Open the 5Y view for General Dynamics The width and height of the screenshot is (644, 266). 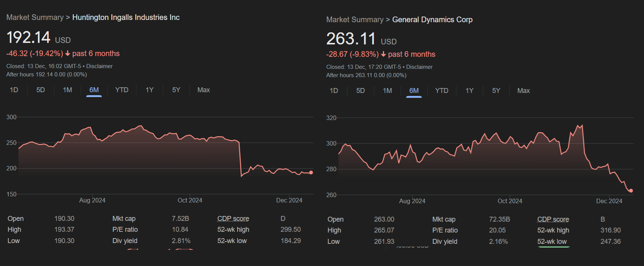(x=496, y=91)
